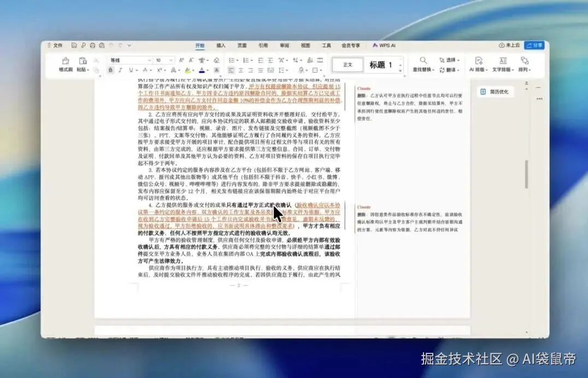Click the character shading icon
This screenshot has width=588, height=378.
(216, 70)
